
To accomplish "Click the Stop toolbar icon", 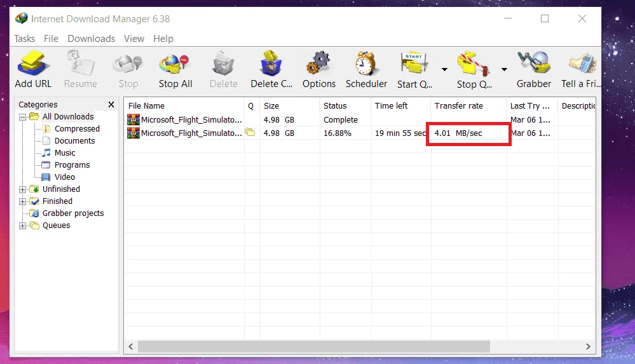I will tap(128, 64).
